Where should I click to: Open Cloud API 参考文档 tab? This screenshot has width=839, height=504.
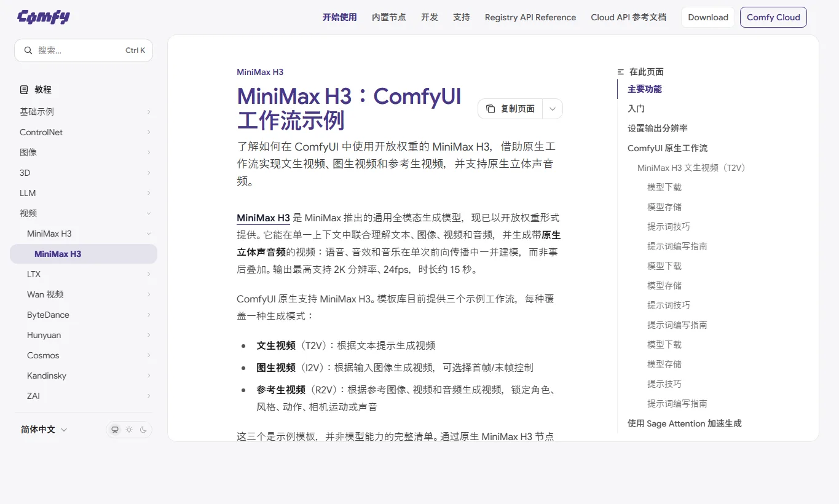tap(629, 17)
